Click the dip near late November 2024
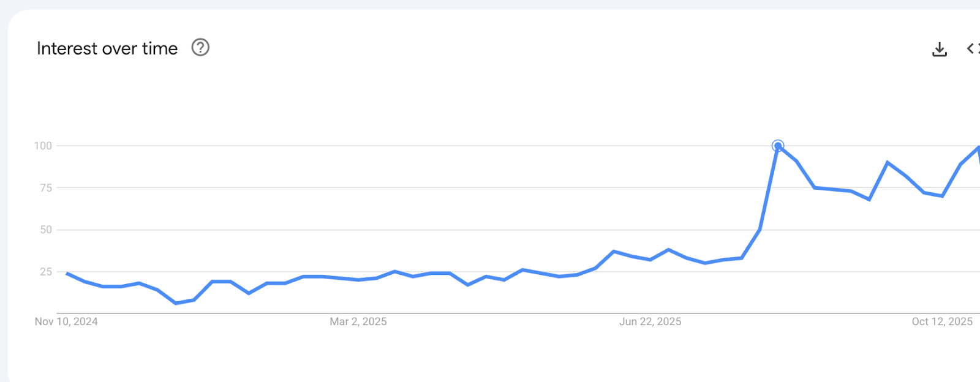This screenshot has height=382, width=980. [x=176, y=303]
